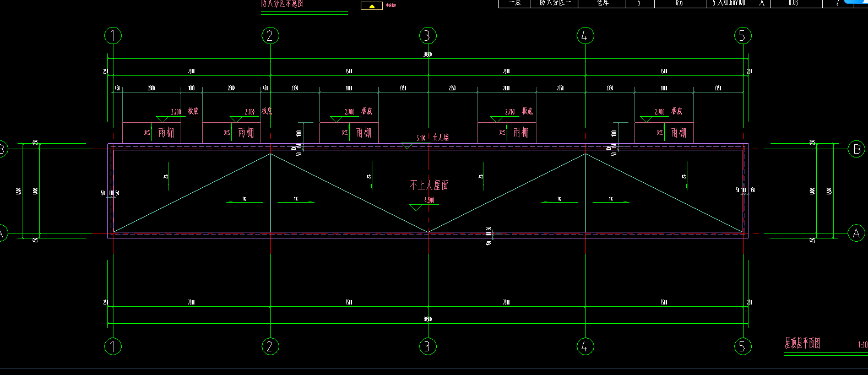The width and height of the screenshot is (868, 375).
Task: Click grid axis bubble 5 in lower row
Action: pyautogui.click(x=742, y=346)
